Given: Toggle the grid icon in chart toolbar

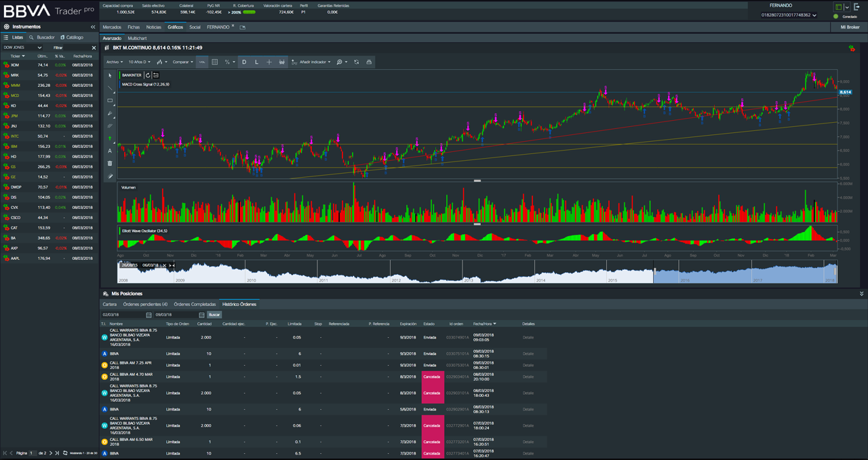Looking at the screenshot, I should coord(214,62).
